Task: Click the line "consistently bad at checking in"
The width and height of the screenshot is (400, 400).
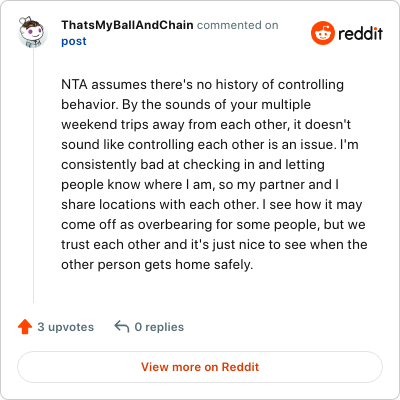Action: (x=193, y=165)
